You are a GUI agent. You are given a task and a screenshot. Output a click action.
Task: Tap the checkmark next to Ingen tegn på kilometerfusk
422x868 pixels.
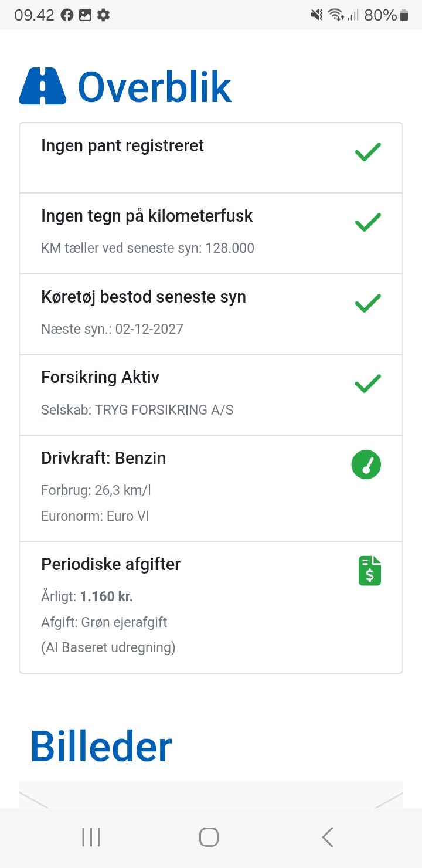[367, 222]
